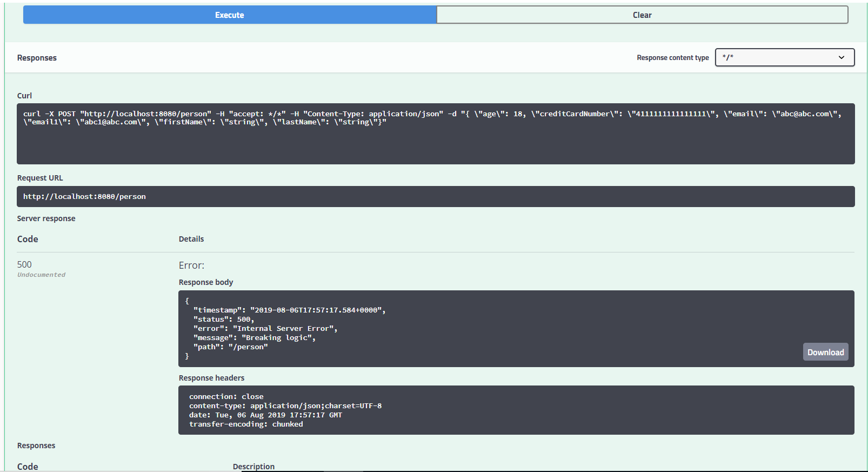Click the Response body heading
This screenshot has height=472, width=868.
click(206, 282)
